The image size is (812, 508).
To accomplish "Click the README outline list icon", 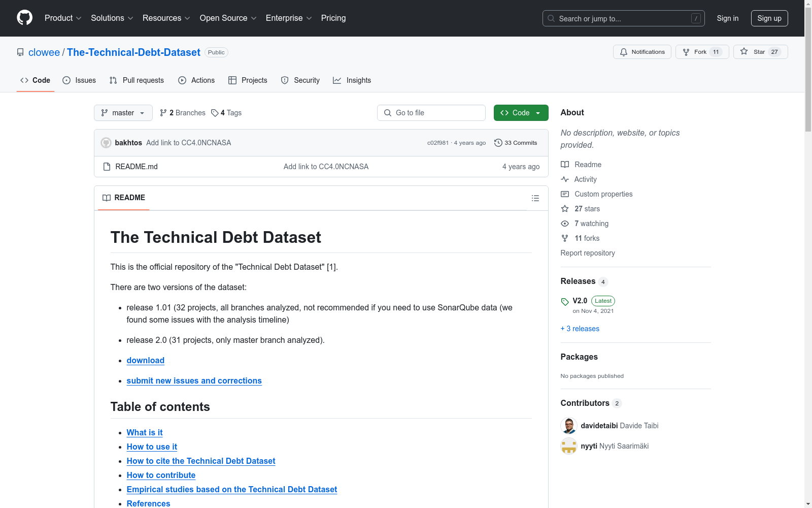I will click(535, 198).
